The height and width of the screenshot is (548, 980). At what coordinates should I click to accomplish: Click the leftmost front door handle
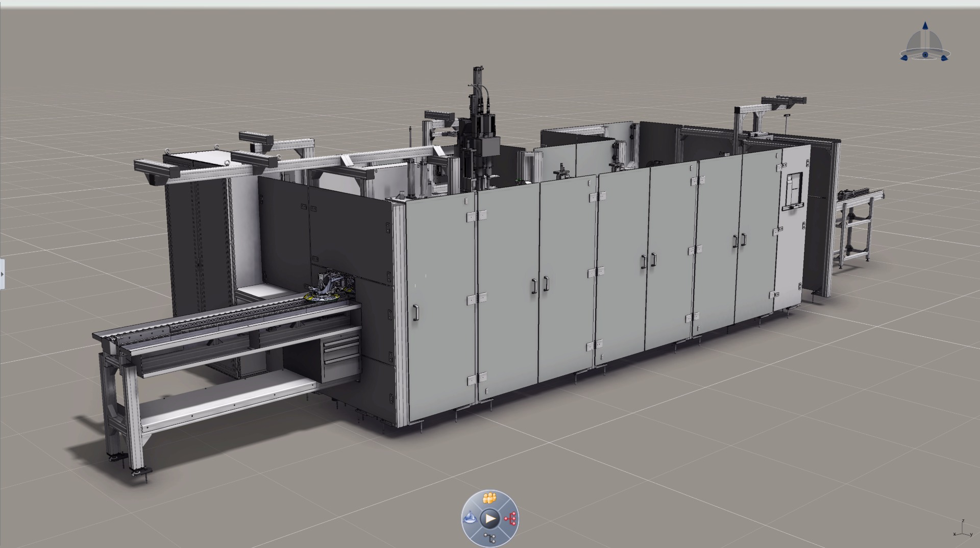416,312
